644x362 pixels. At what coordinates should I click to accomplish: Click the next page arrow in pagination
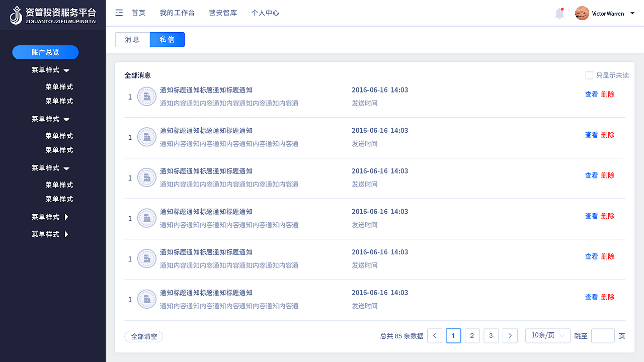point(510,335)
